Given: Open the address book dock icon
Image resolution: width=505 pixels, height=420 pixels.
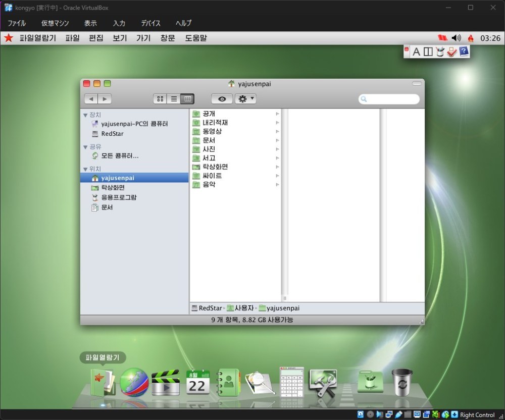Looking at the screenshot, I should click(228, 382).
